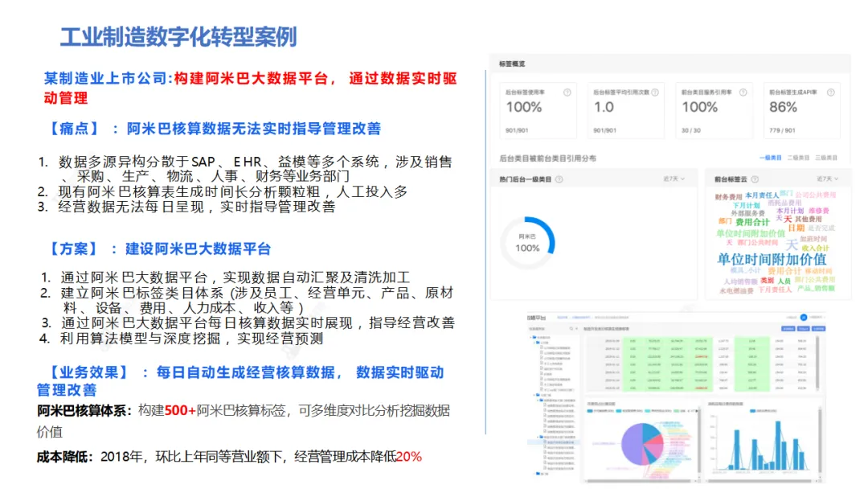868x489 pixels.
Task: Click the 本月责任人 tag in tag cloud
Action: point(762,195)
